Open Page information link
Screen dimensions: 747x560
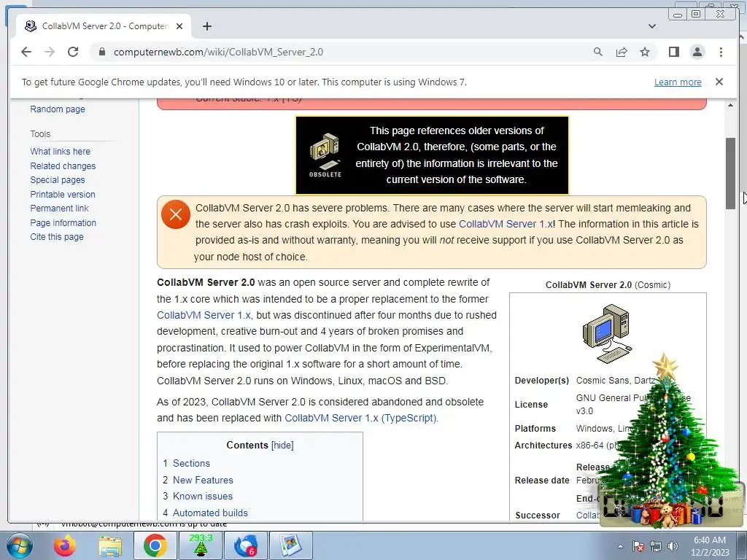(63, 223)
